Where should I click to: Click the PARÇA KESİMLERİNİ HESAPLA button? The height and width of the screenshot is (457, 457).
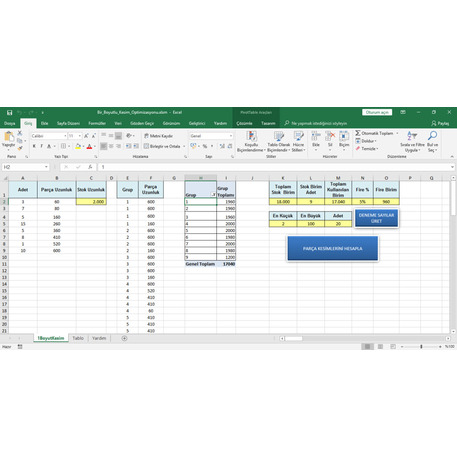click(x=332, y=249)
